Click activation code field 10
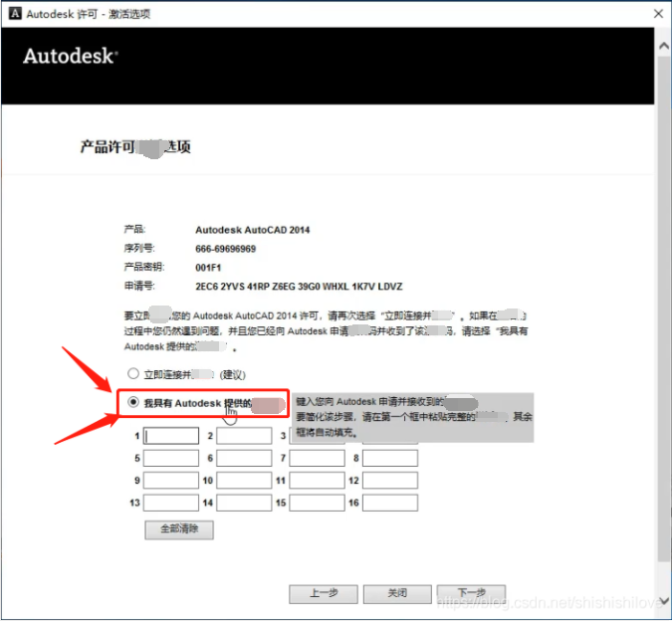 click(x=244, y=480)
